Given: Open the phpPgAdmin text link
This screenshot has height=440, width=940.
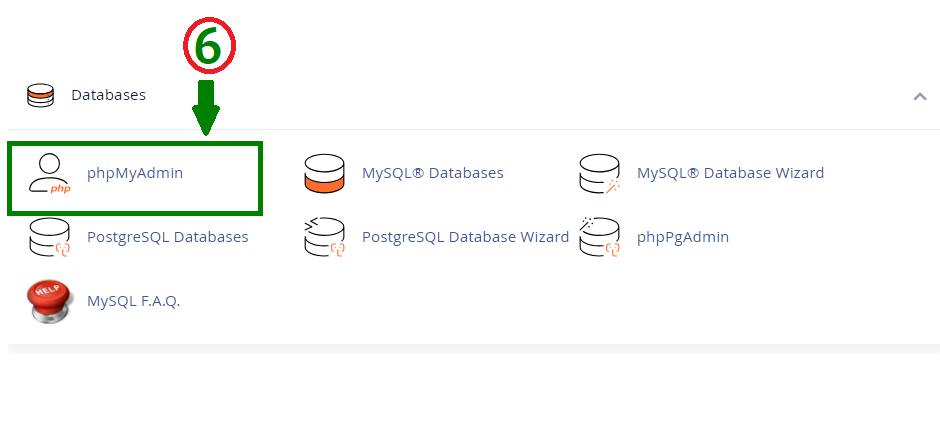Looking at the screenshot, I should [683, 237].
